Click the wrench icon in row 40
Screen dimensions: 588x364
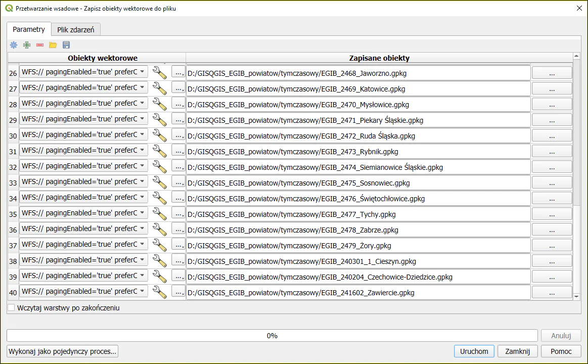click(159, 292)
